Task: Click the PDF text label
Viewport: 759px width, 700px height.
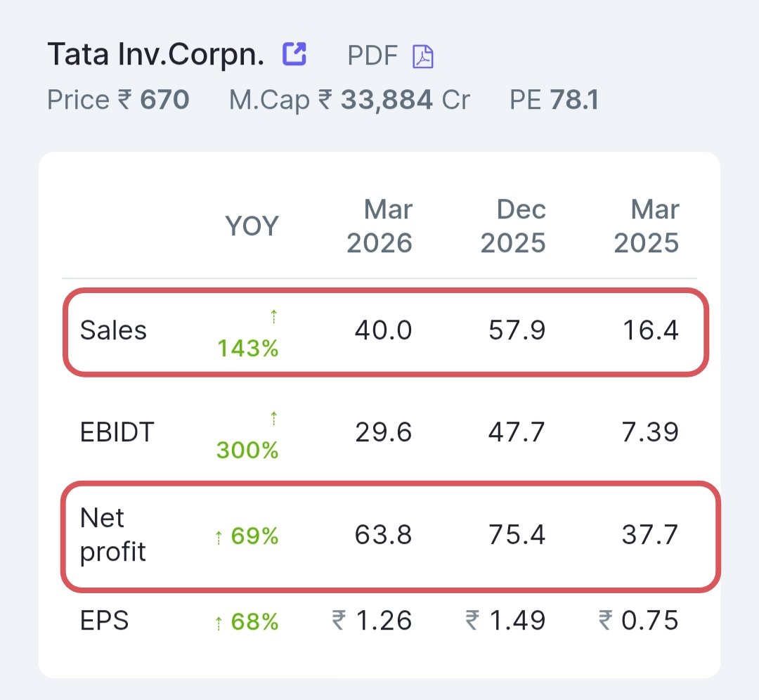Action: (x=372, y=56)
